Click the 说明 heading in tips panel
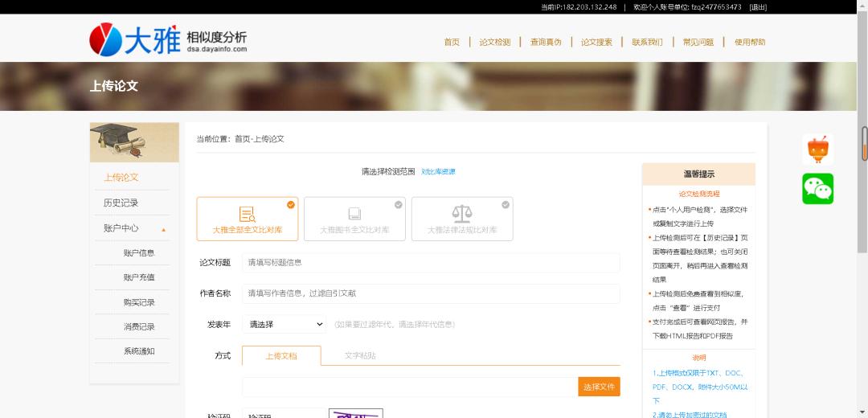This screenshot has height=418, width=868. 698,358
